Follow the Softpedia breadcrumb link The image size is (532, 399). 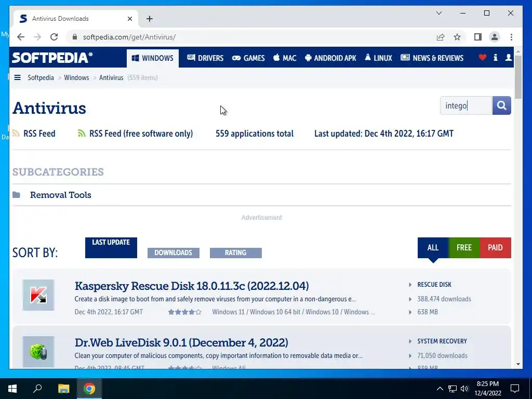(x=41, y=78)
